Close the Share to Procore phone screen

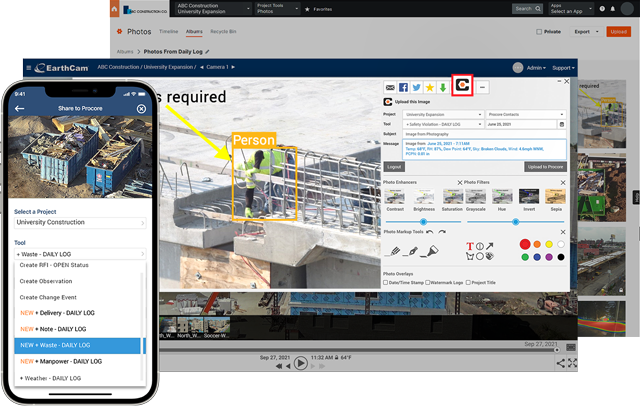click(x=141, y=109)
